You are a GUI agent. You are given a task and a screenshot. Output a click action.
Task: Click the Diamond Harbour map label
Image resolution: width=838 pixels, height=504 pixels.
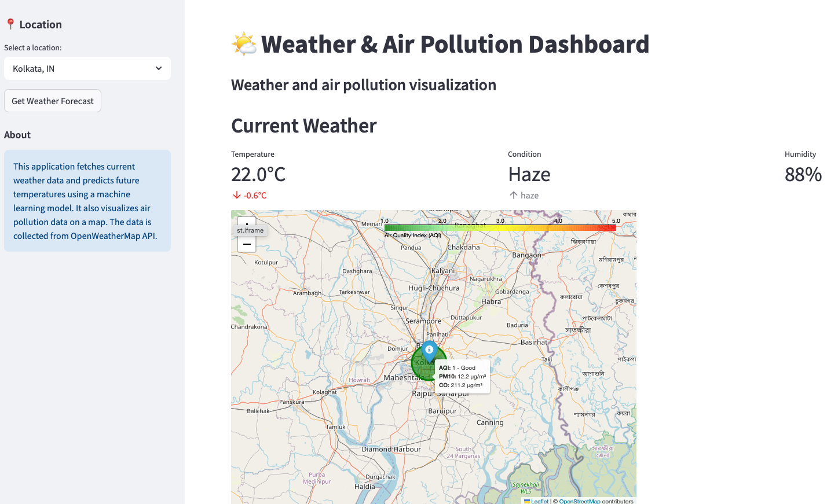click(391, 449)
